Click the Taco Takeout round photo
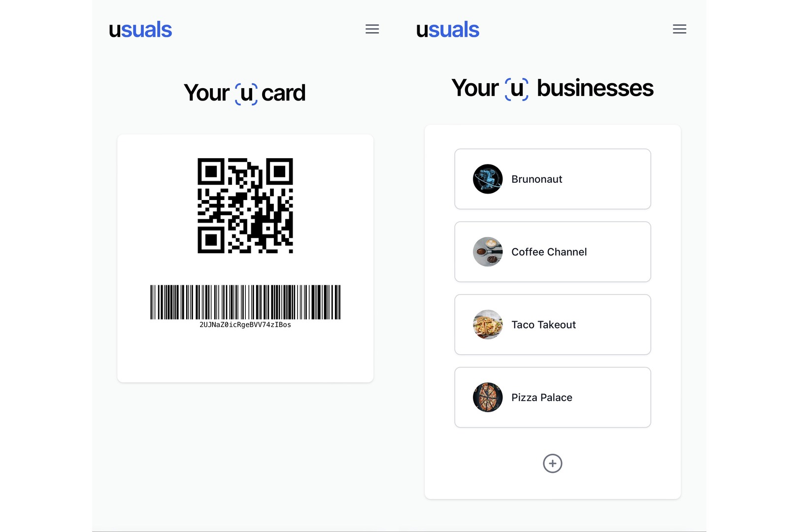798x532 pixels. point(488,325)
